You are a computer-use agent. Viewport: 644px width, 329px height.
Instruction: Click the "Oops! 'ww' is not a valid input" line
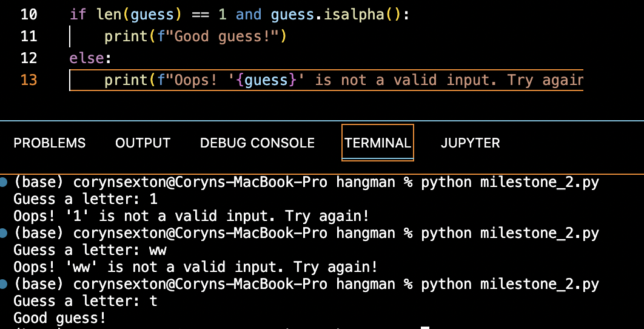tap(195, 267)
